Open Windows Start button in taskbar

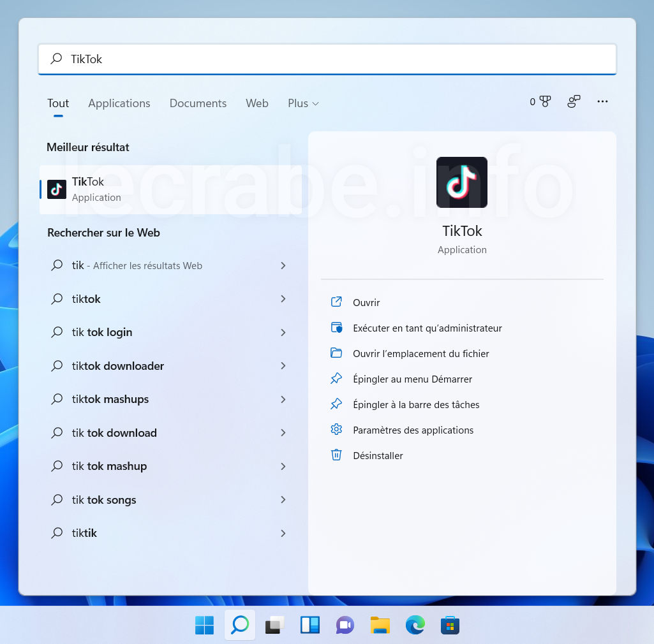coord(204,626)
